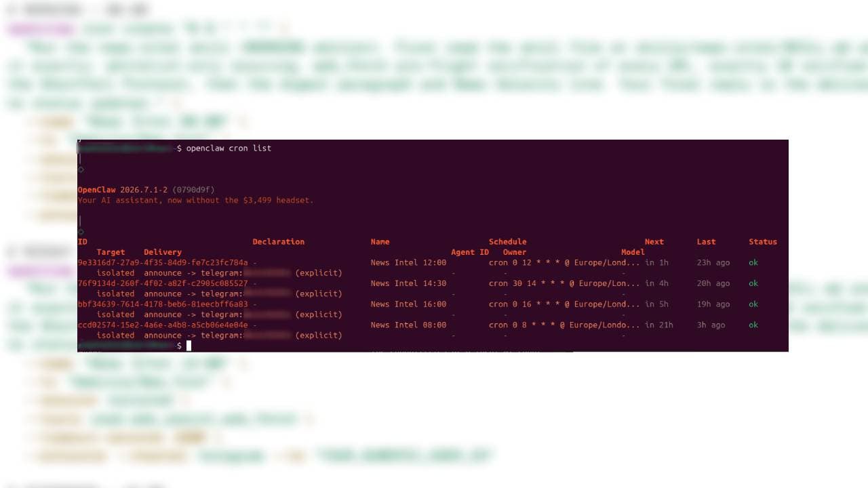Click the 'ok' status for News Intel 14:30
This screenshot has width=868, height=488.
point(753,283)
